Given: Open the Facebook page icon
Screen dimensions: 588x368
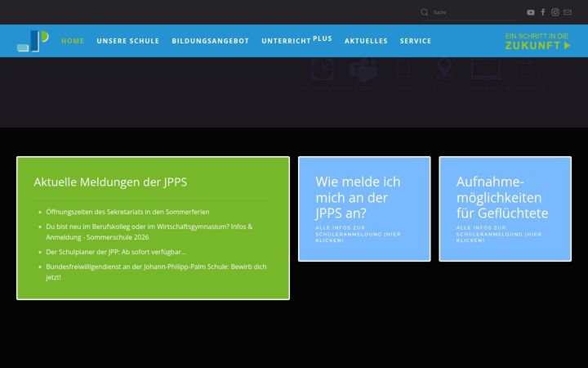Looking at the screenshot, I should pyautogui.click(x=542, y=12).
